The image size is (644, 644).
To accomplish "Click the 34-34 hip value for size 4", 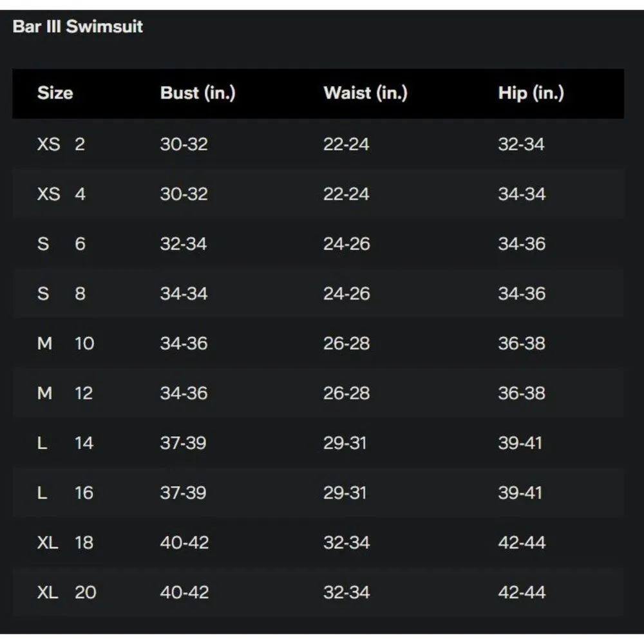I will (x=521, y=194).
